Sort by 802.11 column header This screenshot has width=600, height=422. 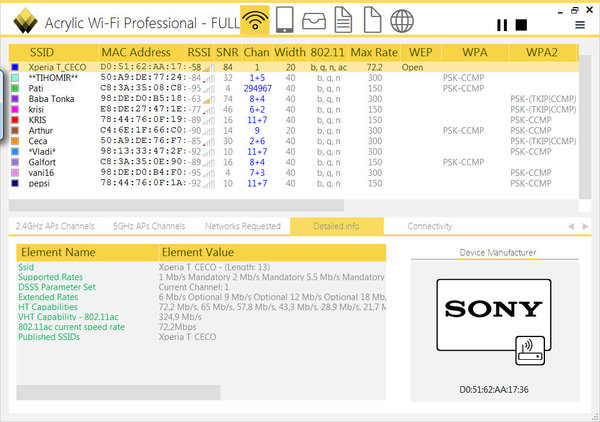tap(328, 52)
